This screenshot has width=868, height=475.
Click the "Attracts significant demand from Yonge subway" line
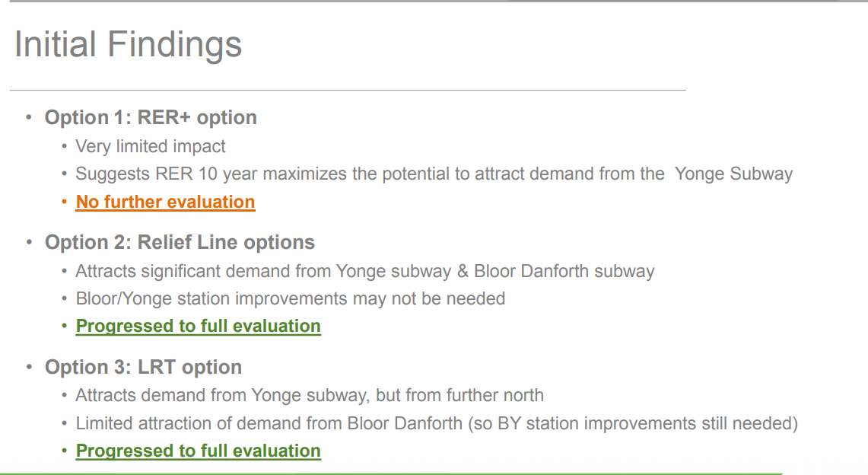[364, 271]
